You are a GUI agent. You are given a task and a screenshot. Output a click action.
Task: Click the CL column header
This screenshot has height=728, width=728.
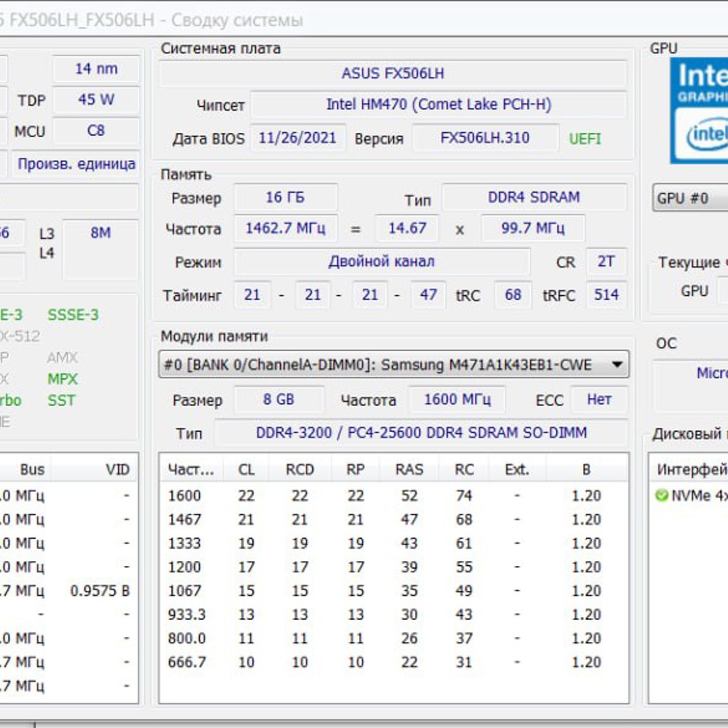pyautogui.click(x=246, y=469)
